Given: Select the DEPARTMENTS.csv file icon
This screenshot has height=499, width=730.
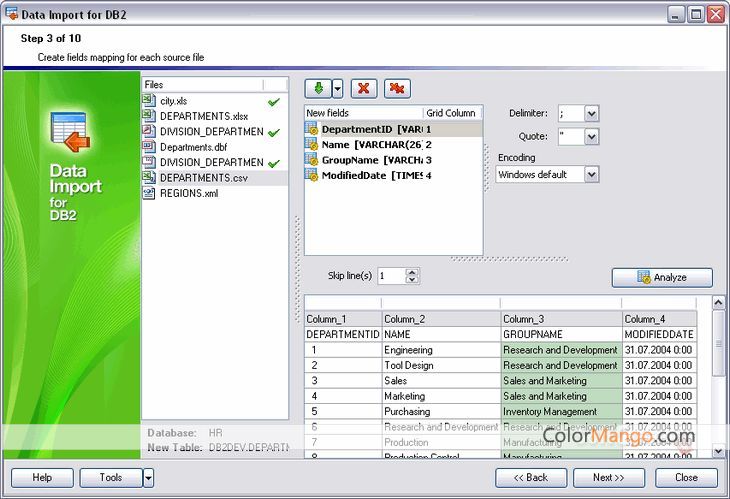Looking at the screenshot, I should coord(149,177).
